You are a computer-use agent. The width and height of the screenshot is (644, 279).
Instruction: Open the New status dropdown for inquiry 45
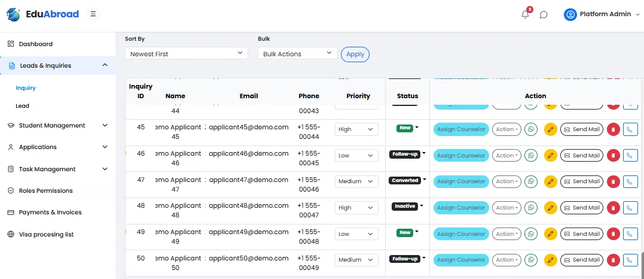click(x=407, y=128)
